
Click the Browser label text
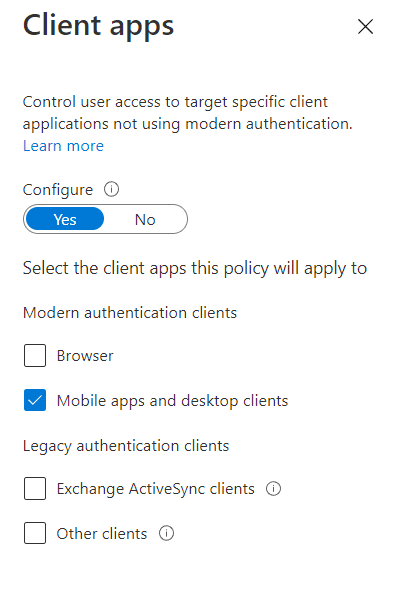85,356
